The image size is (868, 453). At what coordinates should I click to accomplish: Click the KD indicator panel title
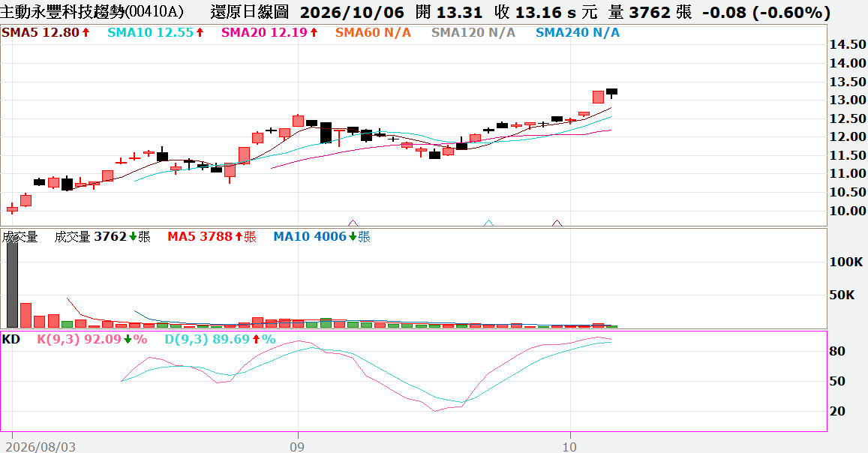pos(11,339)
